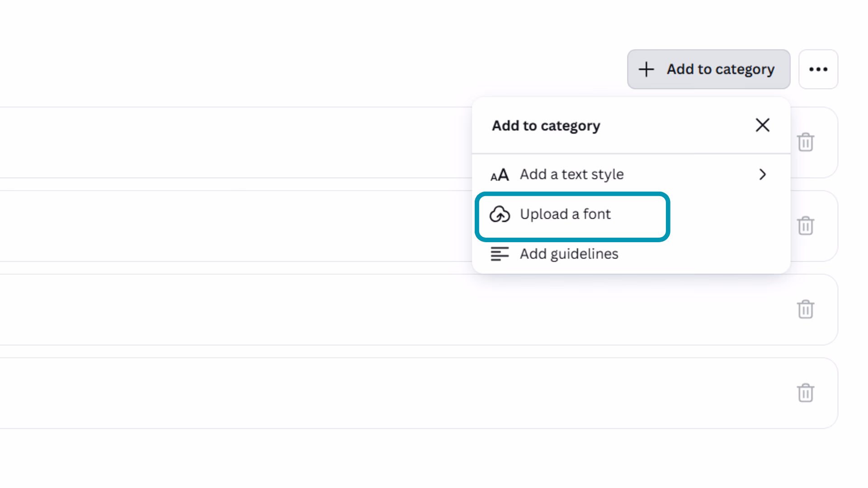Delete the first row with its trash icon
Viewport: 868px width, 488px height.
805,142
